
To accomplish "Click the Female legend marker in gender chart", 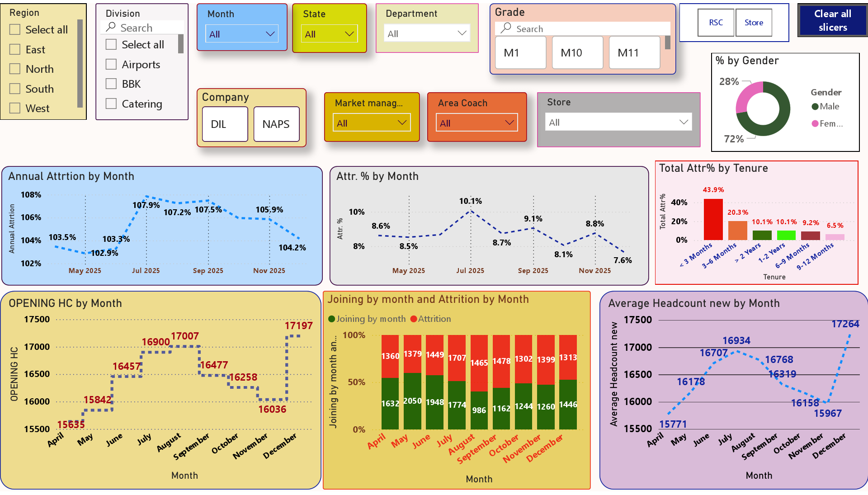I will 815,123.
